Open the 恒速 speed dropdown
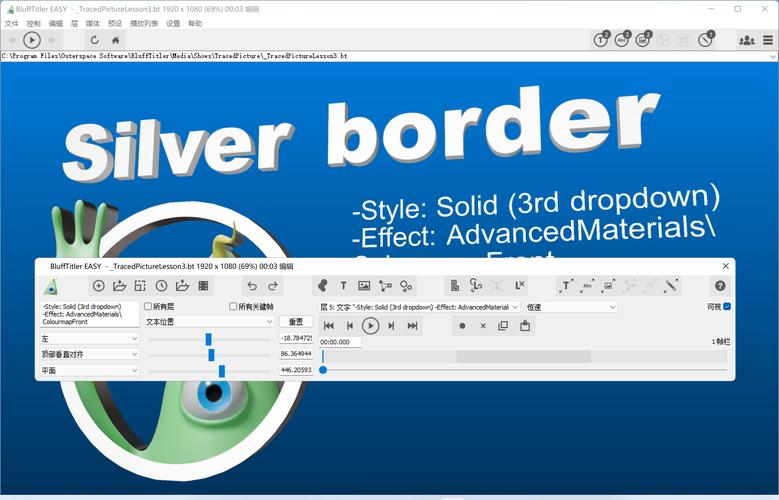Image resolution: width=779 pixels, height=500 pixels. pyautogui.click(x=571, y=307)
